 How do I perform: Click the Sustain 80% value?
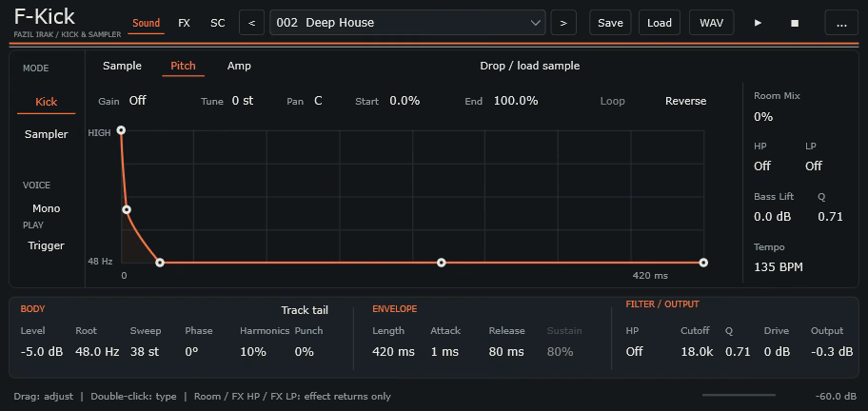(x=561, y=352)
